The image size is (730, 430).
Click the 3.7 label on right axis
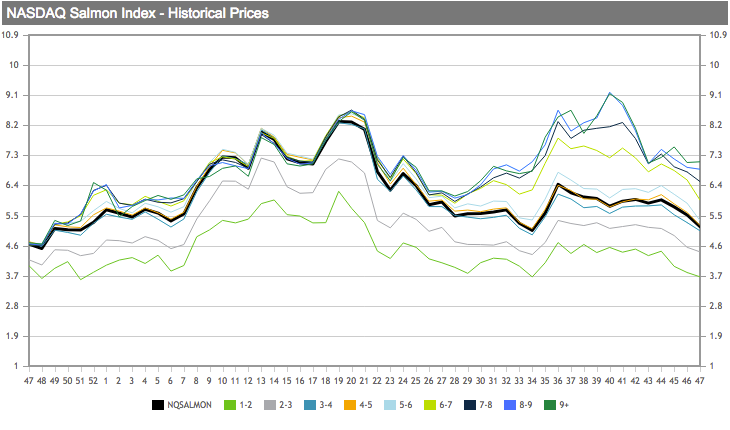[x=716, y=276]
